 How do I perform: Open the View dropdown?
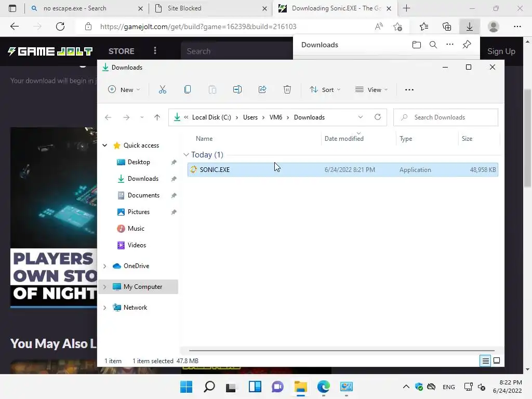371,89
